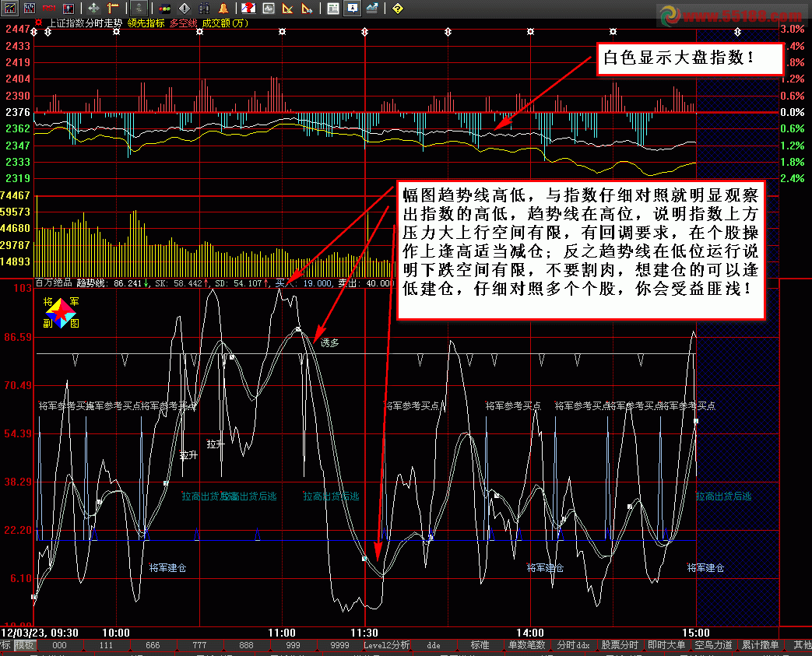This screenshot has height=656, width=812.
Task: Click the 百万绝品 indicator name
Action: click(x=54, y=282)
